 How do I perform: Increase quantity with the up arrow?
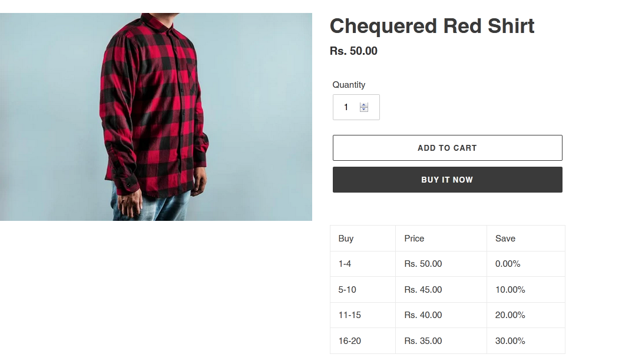364,105
